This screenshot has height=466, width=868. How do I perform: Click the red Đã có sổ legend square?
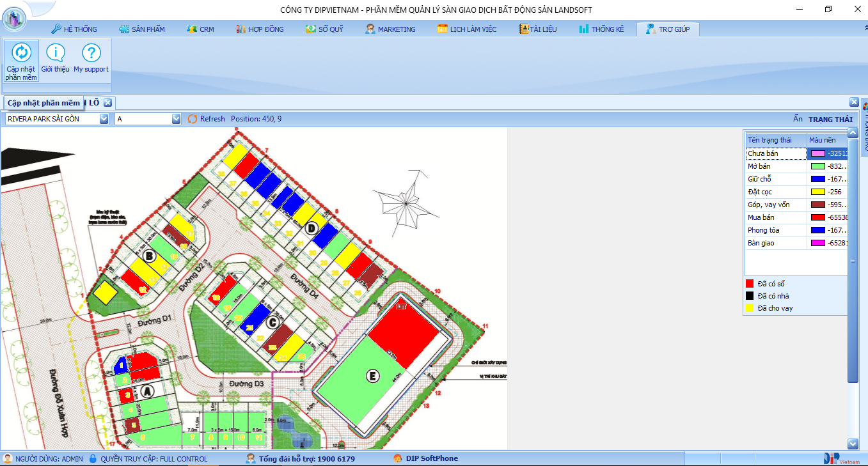click(750, 283)
